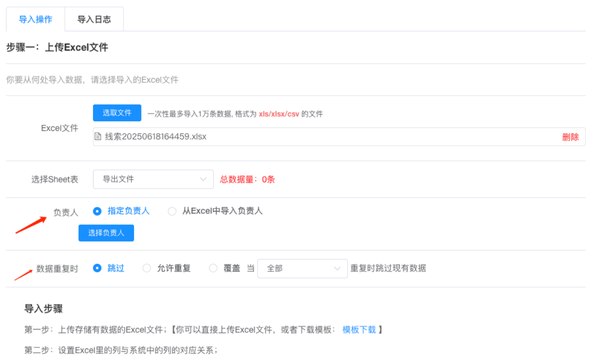Click the chevron arrow in 全部 dropdown
Viewport: 590px width, 364px height.
coord(338,268)
